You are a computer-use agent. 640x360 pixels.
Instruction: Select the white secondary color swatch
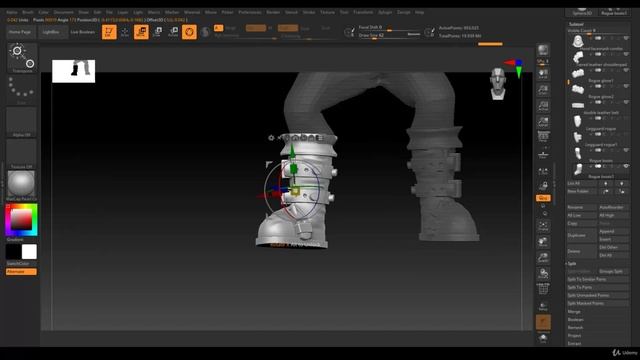coord(29,252)
